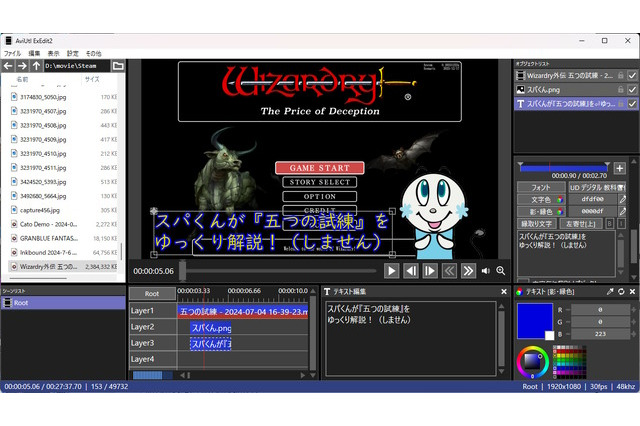
Task: Pick shadow color with 影・縁色 eyedropper
Action: coord(622,211)
